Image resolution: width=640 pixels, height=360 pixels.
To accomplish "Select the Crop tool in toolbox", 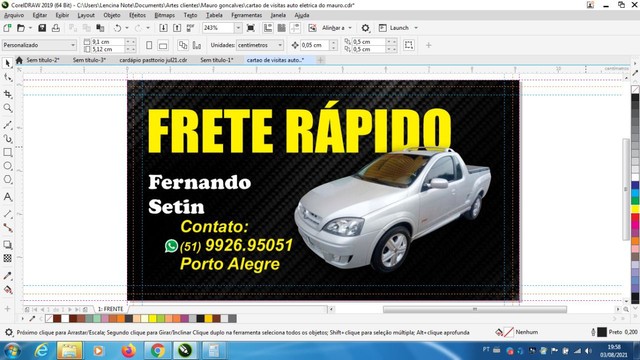I will pyautogui.click(x=7, y=94).
